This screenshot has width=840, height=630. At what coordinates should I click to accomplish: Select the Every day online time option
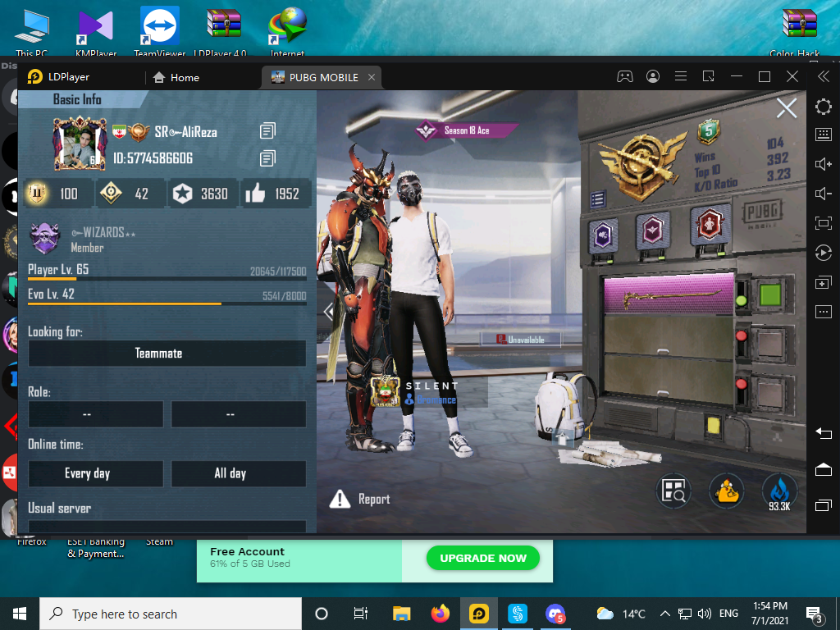96,473
